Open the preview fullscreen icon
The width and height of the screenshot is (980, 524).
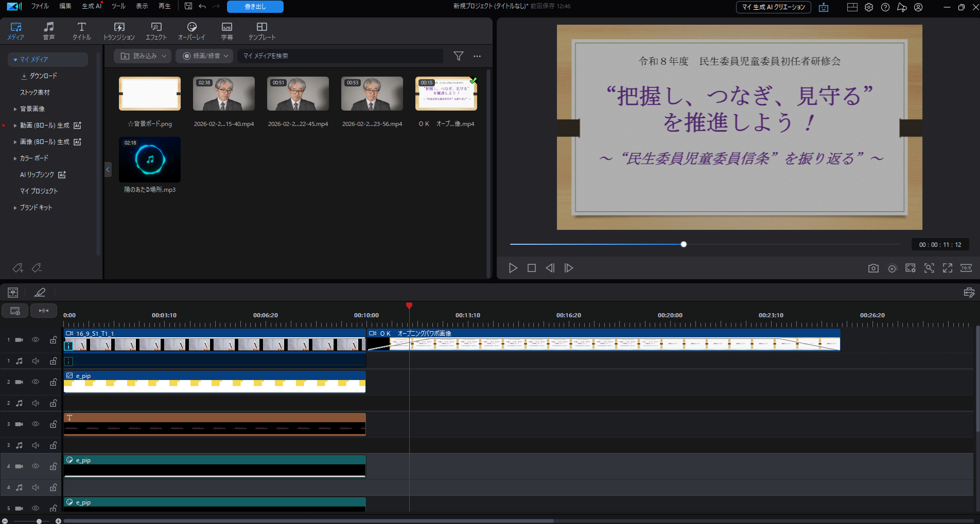click(947, 268)
